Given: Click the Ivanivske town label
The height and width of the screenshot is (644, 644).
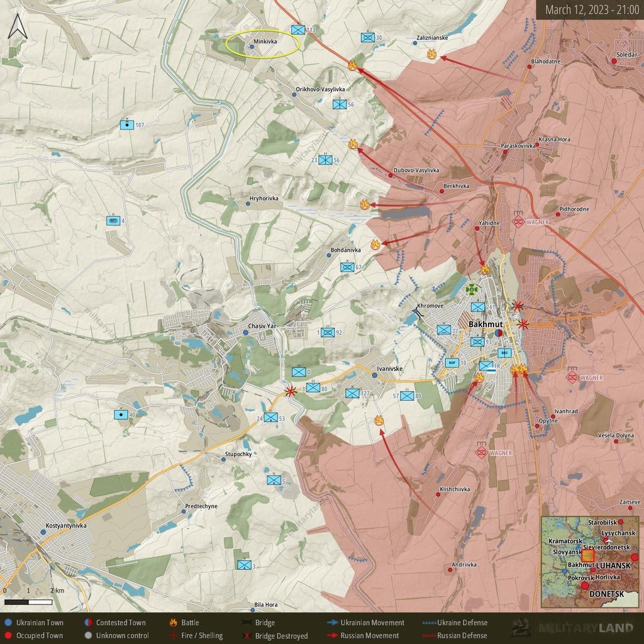Looking at the screenshot, I should pos(390,369).
